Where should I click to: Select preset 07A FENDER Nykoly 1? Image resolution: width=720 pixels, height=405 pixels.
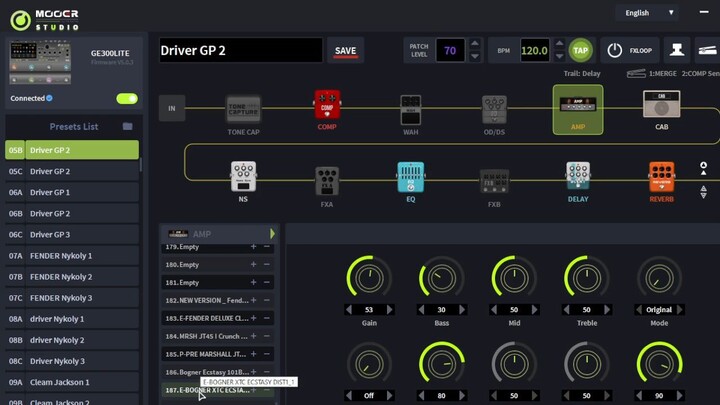click(x=72, y=256)
